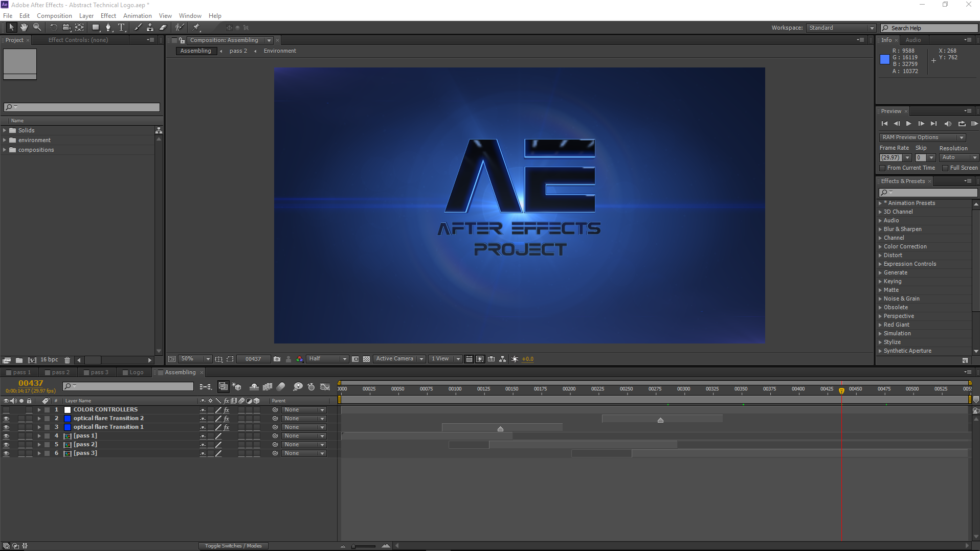This screenshot has height=551, width=980.
Task: Toggle visibility of the pass 1 layer
Action: pos(6,436)
